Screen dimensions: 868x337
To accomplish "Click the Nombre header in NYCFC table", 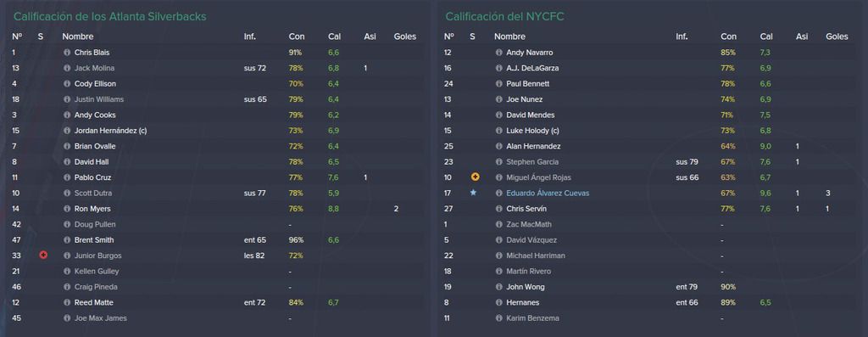I will click(509, 37).
